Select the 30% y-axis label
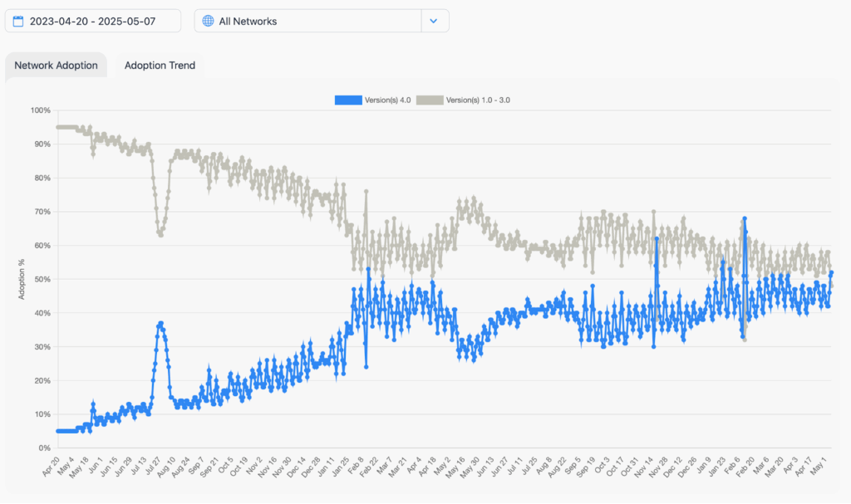This screenshot has width=851, height=504. click(x=42, y=347)
